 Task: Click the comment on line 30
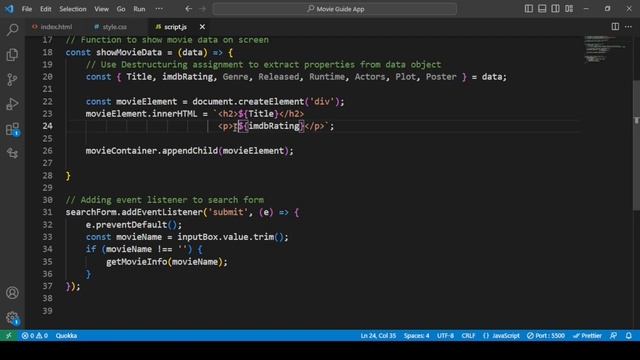point(164,200)
